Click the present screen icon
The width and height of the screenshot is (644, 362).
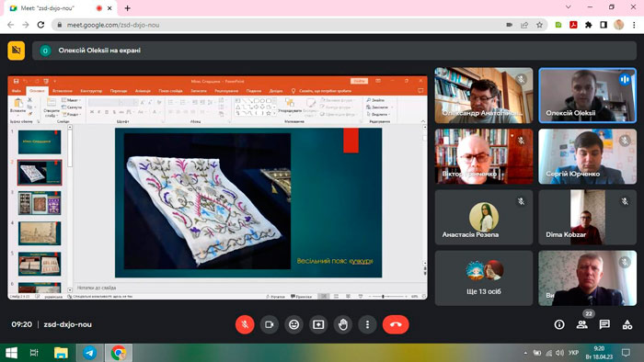318,324
